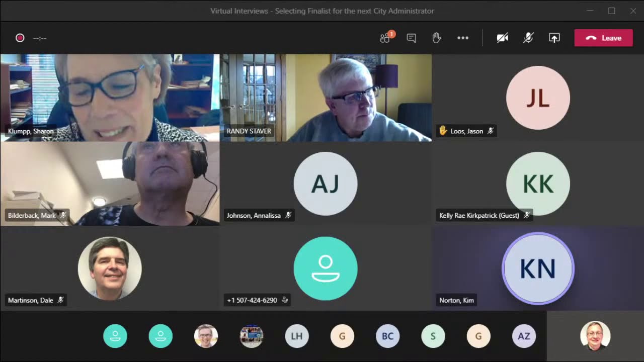Select the first G avatar, left of BC
This screenshot has width=644, height=362.
pos(342,336)
